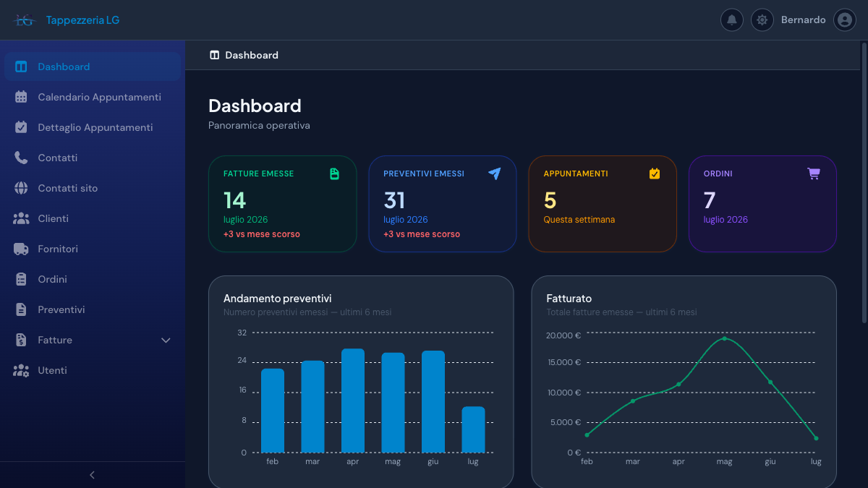The image size is (868, 488).
Task: Click the 'Fatturato' chart title
Action: click(x=569, y=299)
